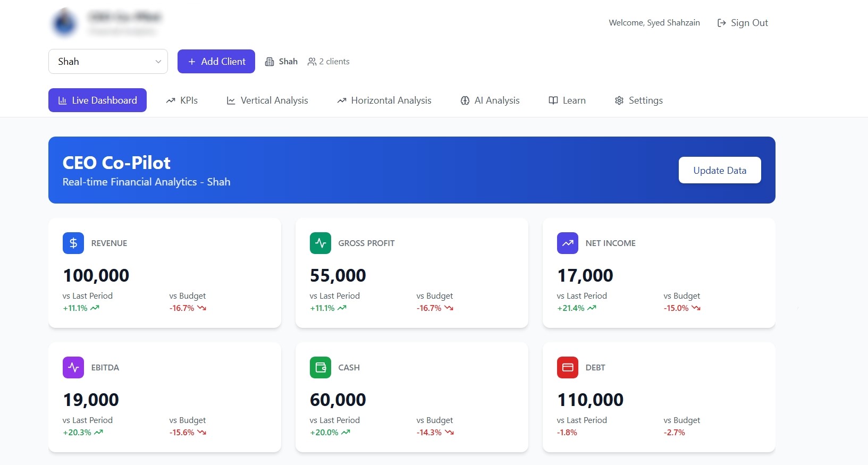This screenshot has height=465, width=868.
Task: Select the Learn tab
Action: coord(567,100)
